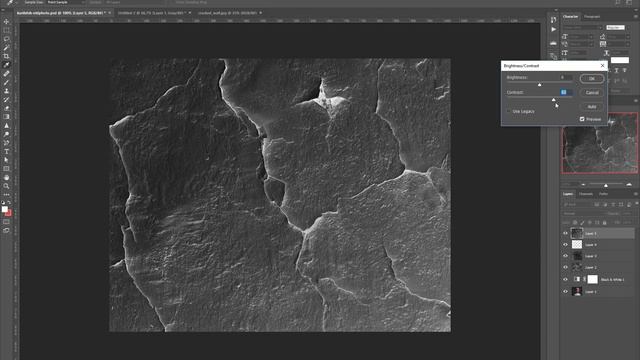This screenshot has height=360, width=640.
Task: Open the leading dropdown in Character panel
Action: 618,37
